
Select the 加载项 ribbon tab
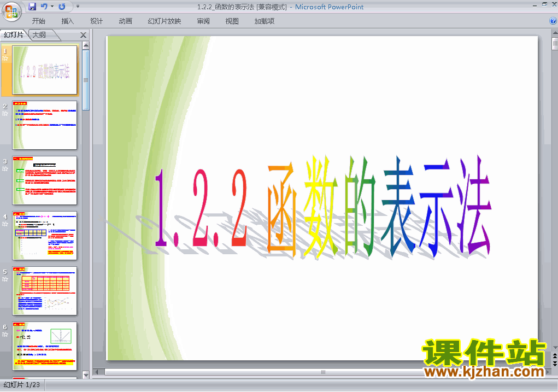265,21
